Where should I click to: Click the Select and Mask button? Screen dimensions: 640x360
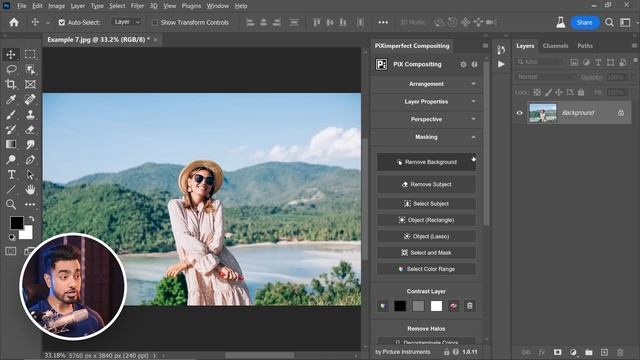coord(426,253)
